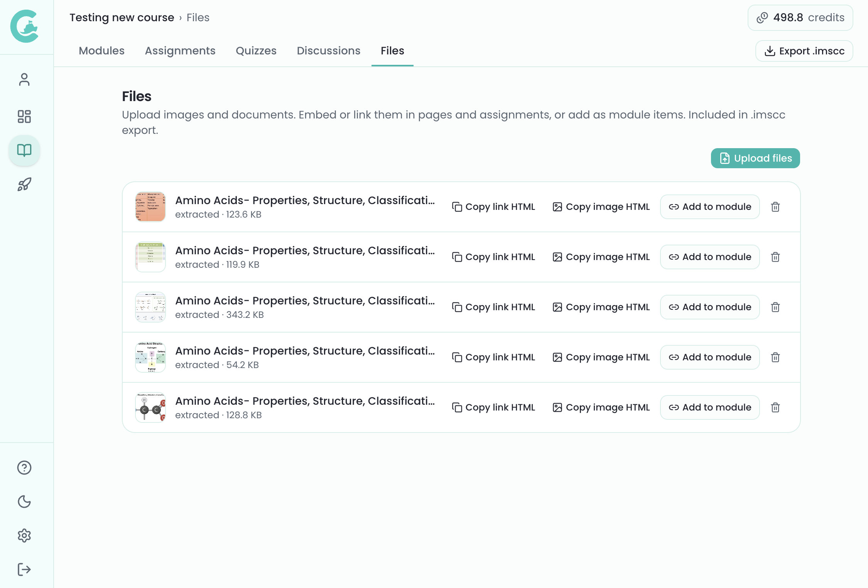Viewport: 868px width, 588px height.
Task: Open the help question mark icon
Action: point(24,468)
